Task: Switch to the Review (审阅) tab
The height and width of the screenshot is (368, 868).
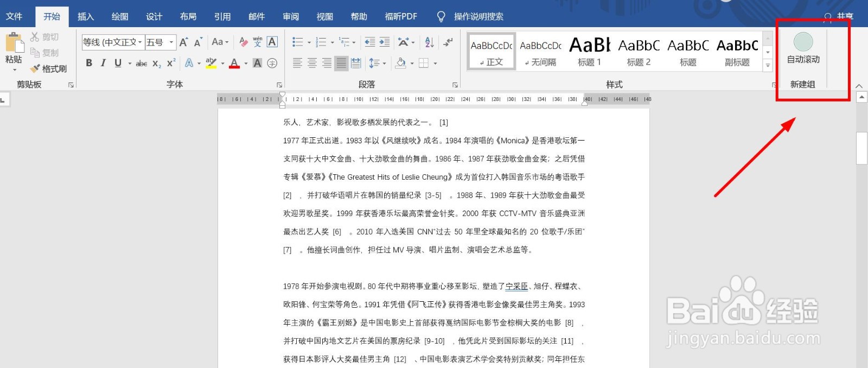Action: pos(291,17)
